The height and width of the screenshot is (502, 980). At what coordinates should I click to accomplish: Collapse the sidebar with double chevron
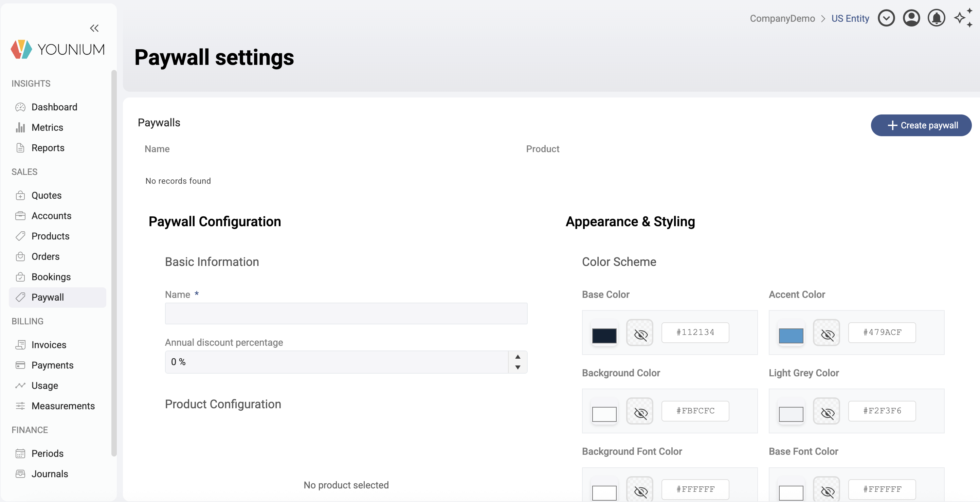point(94,28)
